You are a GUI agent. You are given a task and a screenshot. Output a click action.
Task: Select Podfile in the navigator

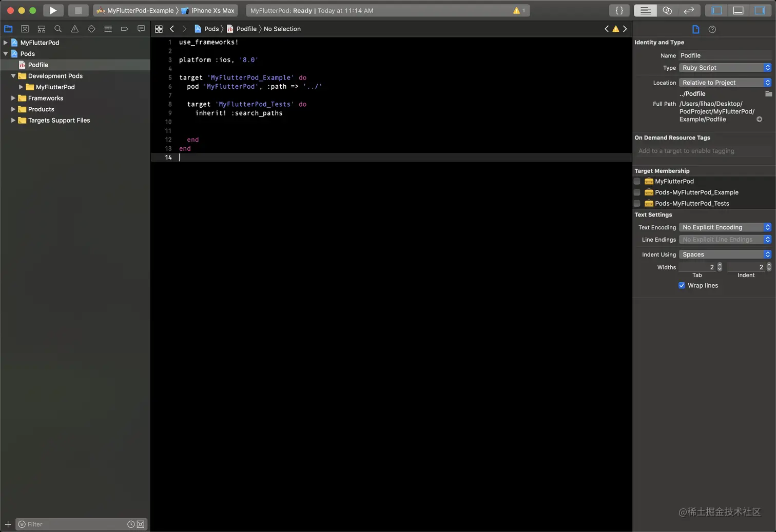point(75,65)
